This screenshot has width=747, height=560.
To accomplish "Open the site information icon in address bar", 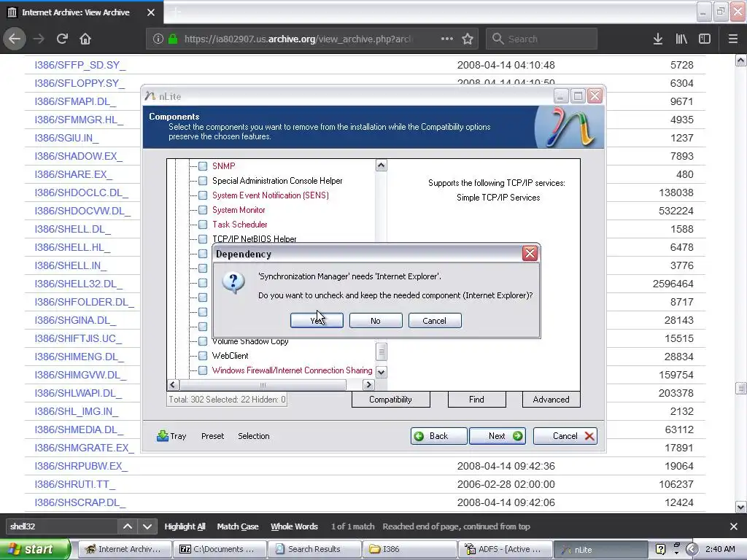I will (158, 39).
